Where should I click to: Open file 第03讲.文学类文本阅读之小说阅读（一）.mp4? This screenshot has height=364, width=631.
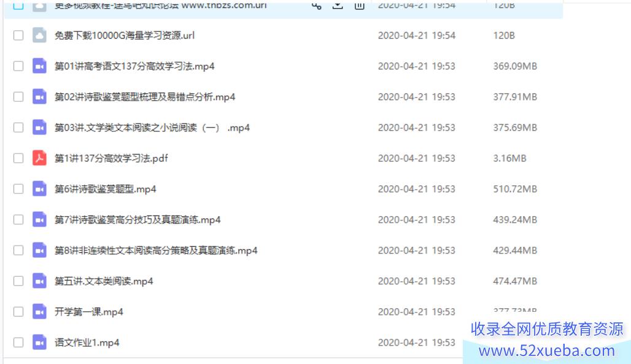pos(152,128)
